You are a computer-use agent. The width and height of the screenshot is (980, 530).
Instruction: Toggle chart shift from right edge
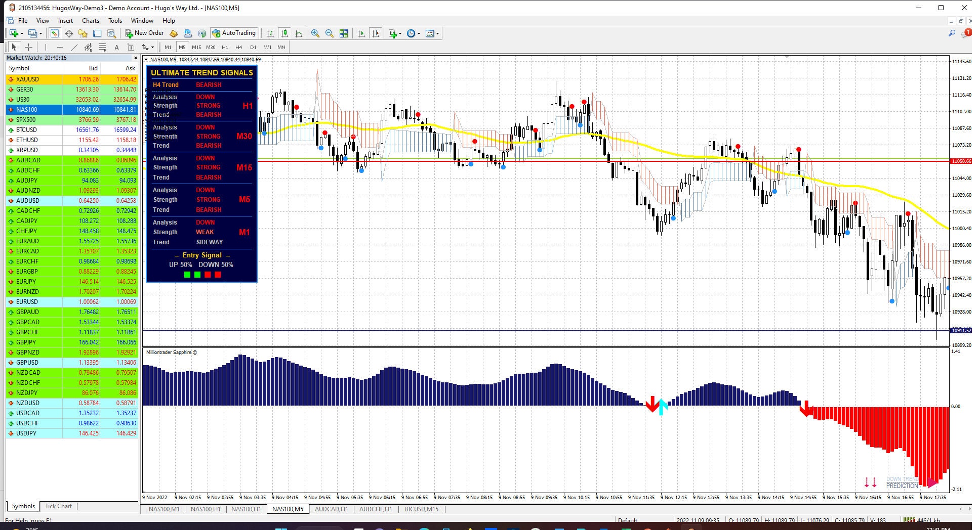(x=376, y=33)
